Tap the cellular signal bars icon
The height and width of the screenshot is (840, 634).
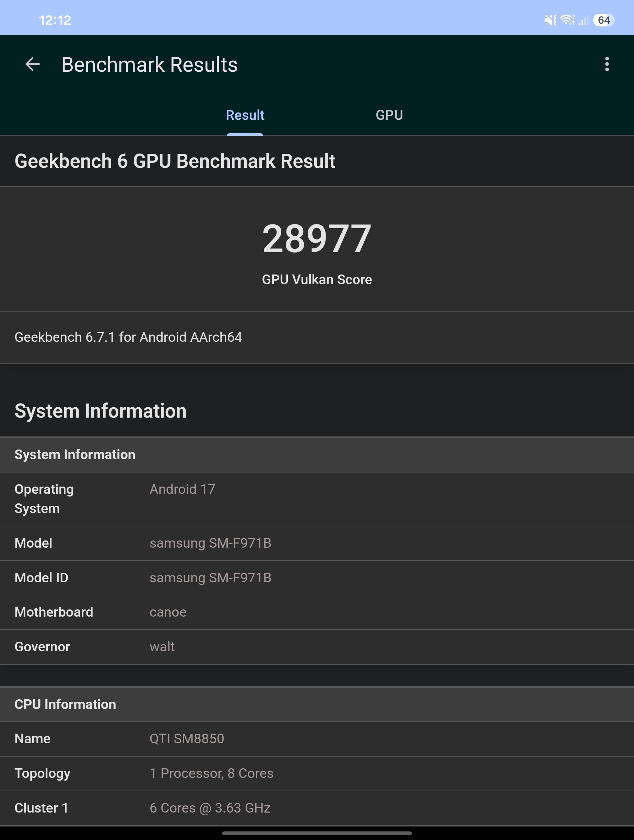[x=584, y=20]
